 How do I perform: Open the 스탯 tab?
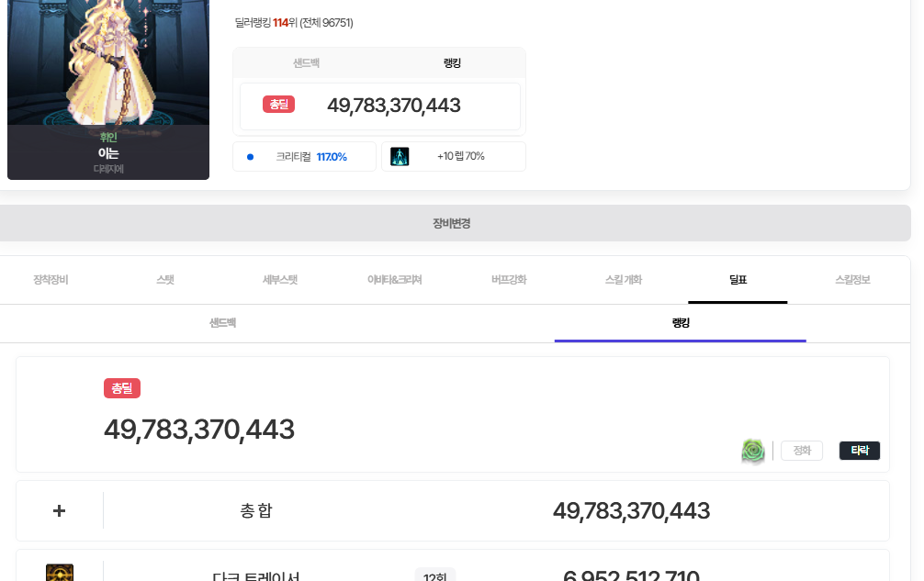[165, 280]
